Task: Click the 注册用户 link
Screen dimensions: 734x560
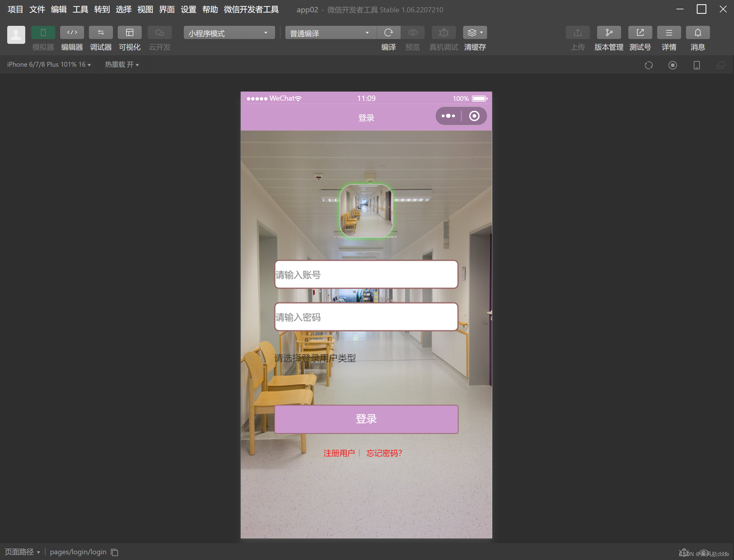Action: [x=339, y=453]
